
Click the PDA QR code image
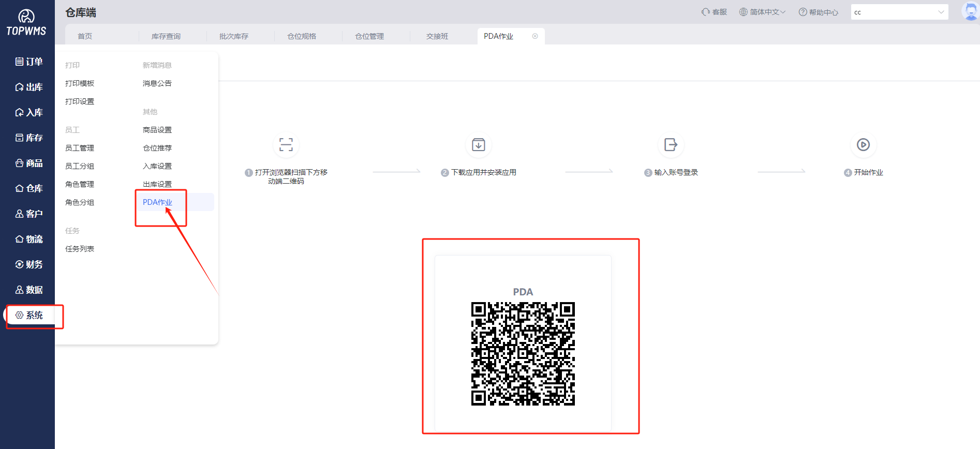(x=523, y=354)
